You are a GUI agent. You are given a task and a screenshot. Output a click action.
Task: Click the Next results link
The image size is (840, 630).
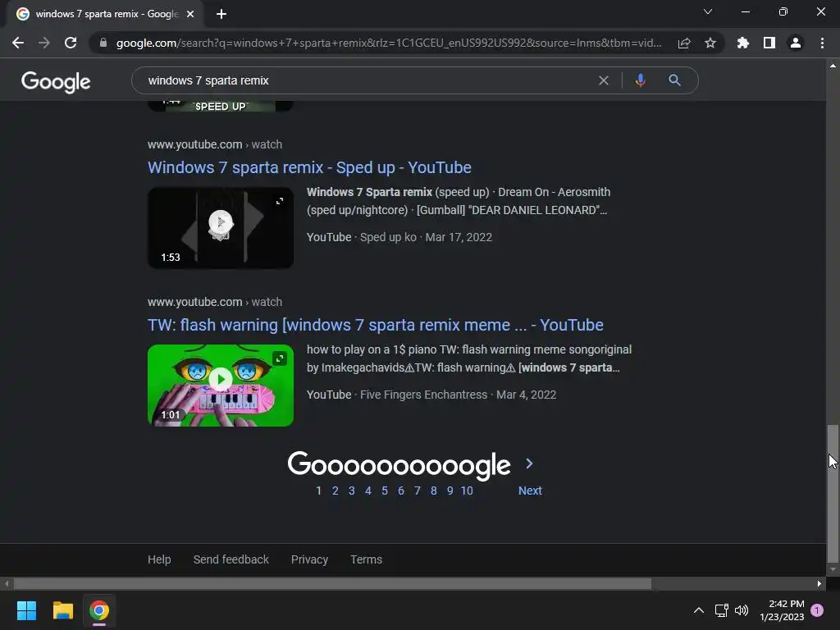pos(530,491)
